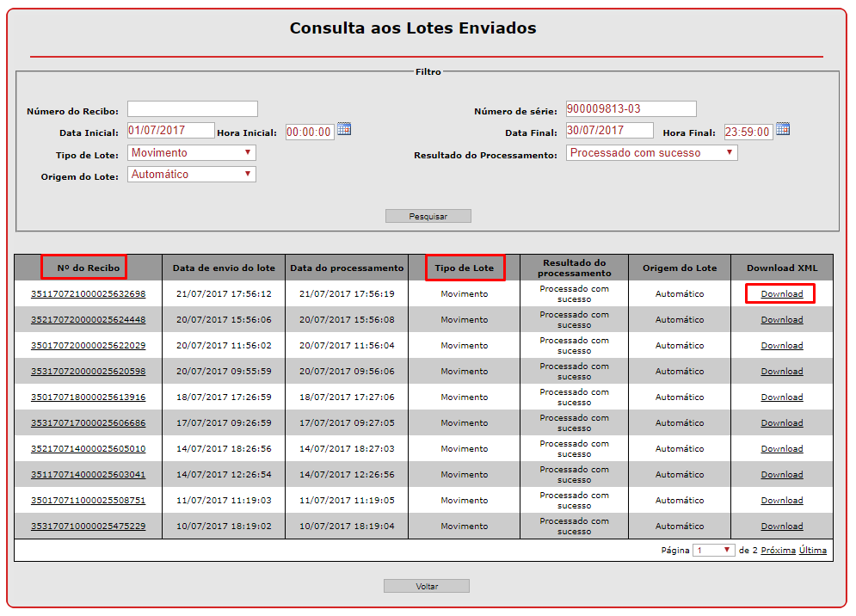Click the Nº do Recibo column header
The width and height of the screenshot is (856, 616).
pos(89,268)
